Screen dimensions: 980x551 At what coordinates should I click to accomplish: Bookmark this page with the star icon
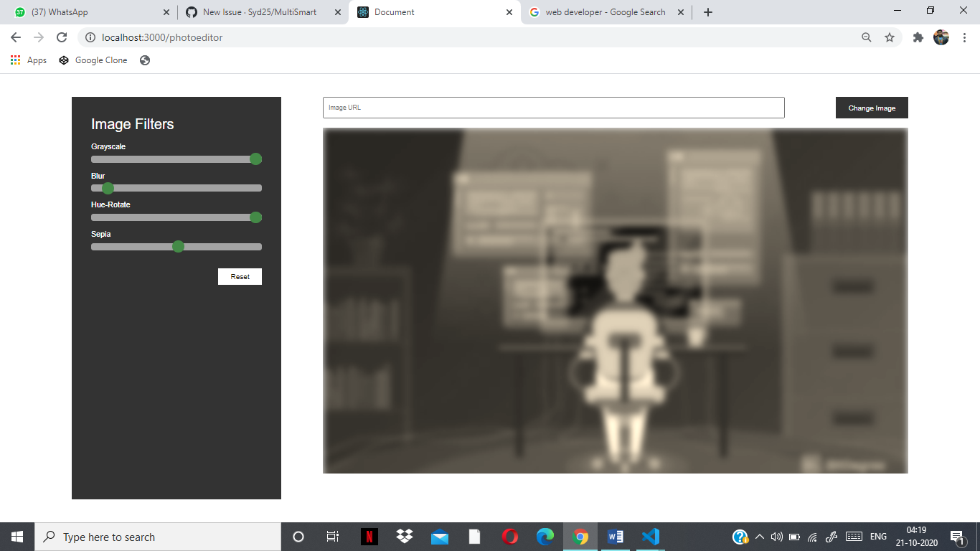click(x=890, y=37)
